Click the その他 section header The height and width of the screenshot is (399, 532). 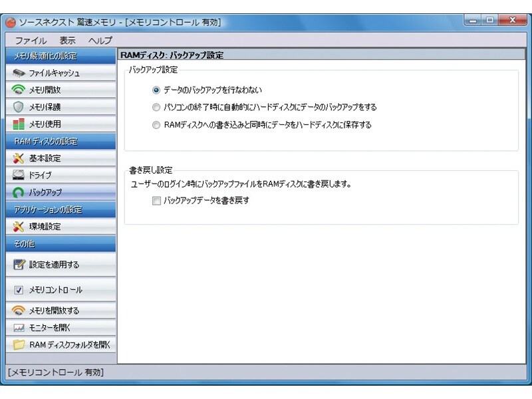[61, 243]
